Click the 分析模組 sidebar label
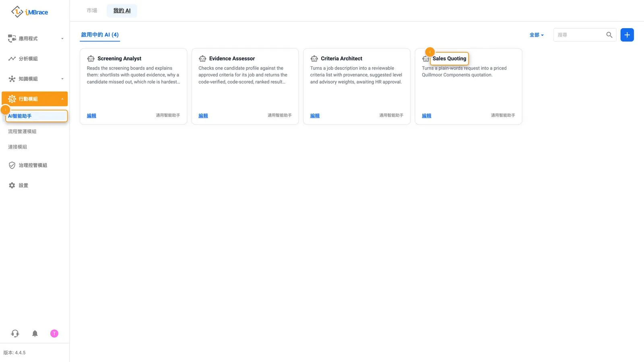 click(28, 59)
